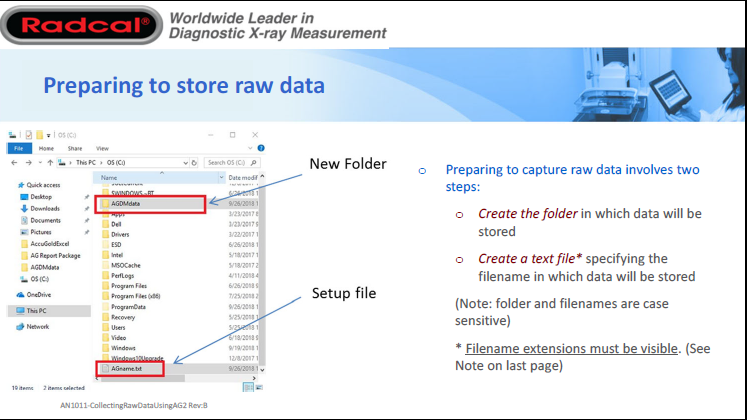Open the View ribbon tab
The width and height of the screenshot is (747, 420).
[102, 149]
